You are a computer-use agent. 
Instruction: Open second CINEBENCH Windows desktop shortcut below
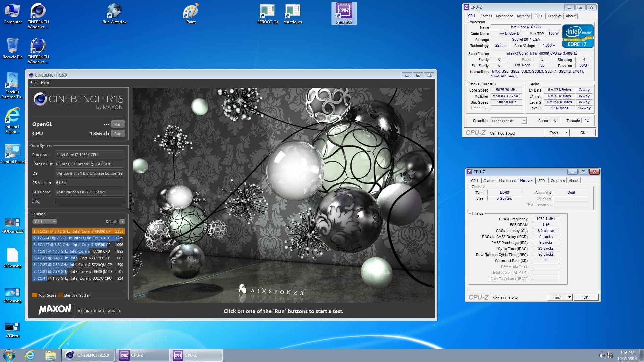coord(38,51)
